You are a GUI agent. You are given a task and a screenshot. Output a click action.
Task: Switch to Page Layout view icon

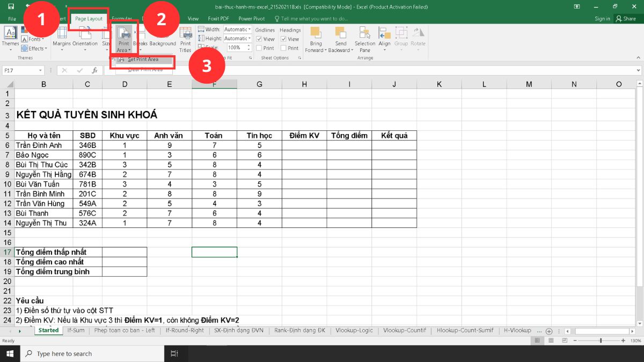(x=551, y=341)
